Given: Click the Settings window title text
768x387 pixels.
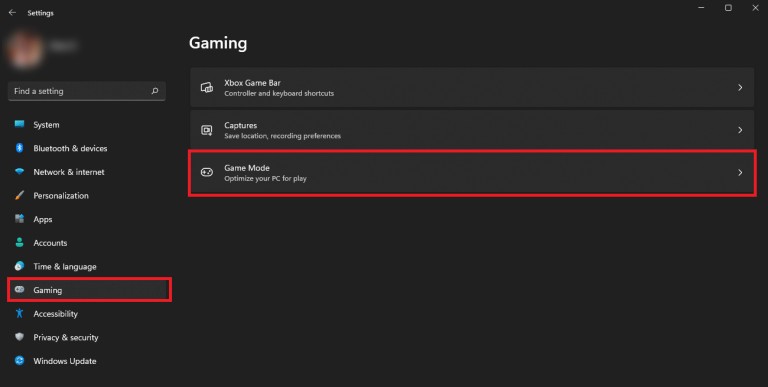Looking at the screenshot, I should tap(40, 13).
